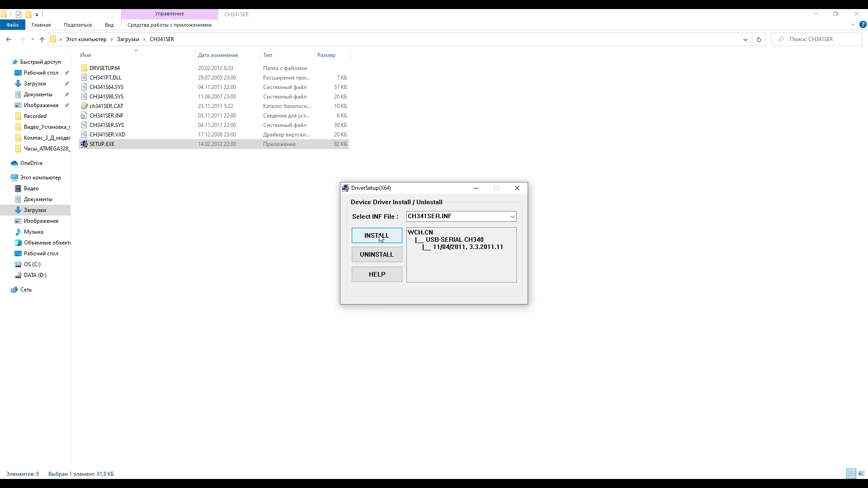Navigate back with the left arrow
Image resolution: width=868 pixels, height=488 pixels.
pos(9,39)
